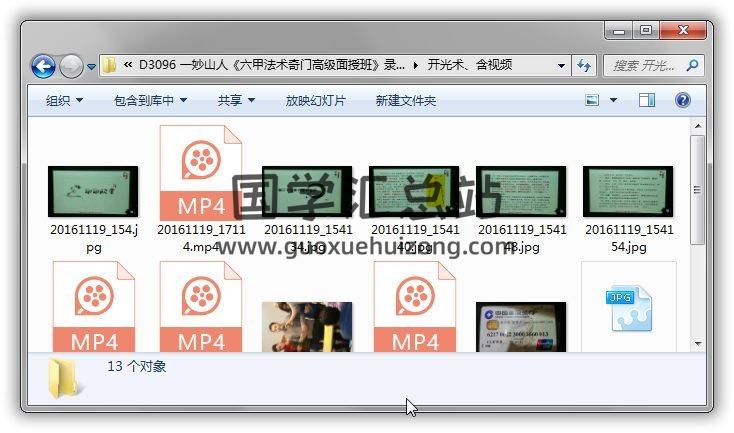The width and height of the screenshot is (734, 433).
Task: Open the address bar history dropdown
Action: click(561, 66)
